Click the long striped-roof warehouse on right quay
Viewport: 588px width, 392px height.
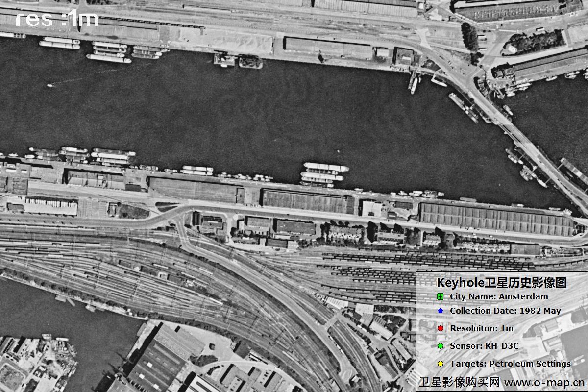pos(495,219)
